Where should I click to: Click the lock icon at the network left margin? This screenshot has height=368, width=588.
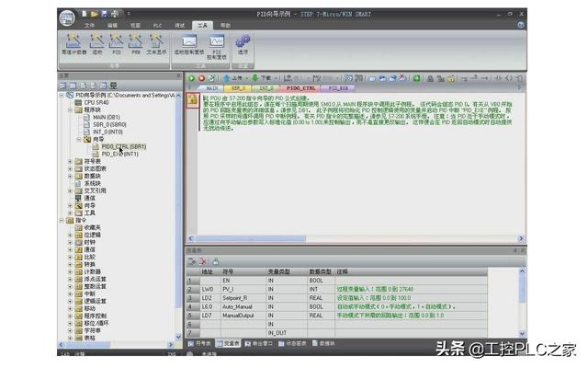point(192,100)
